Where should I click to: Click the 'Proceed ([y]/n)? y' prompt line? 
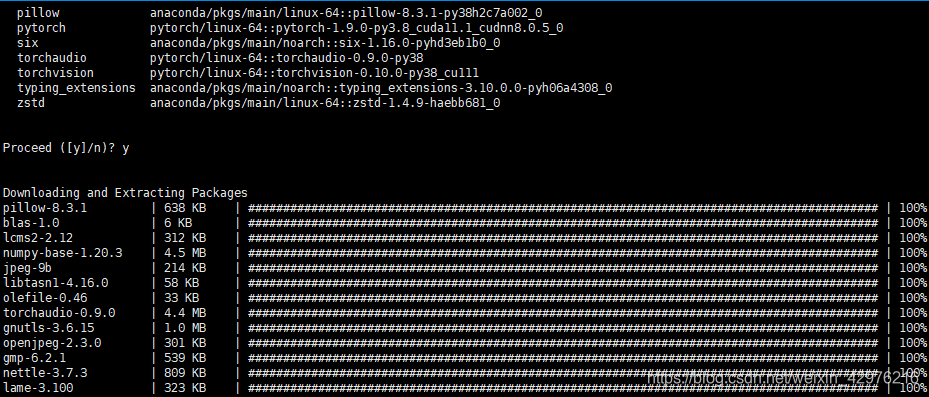pyautogui.click(x=66, y=148)
